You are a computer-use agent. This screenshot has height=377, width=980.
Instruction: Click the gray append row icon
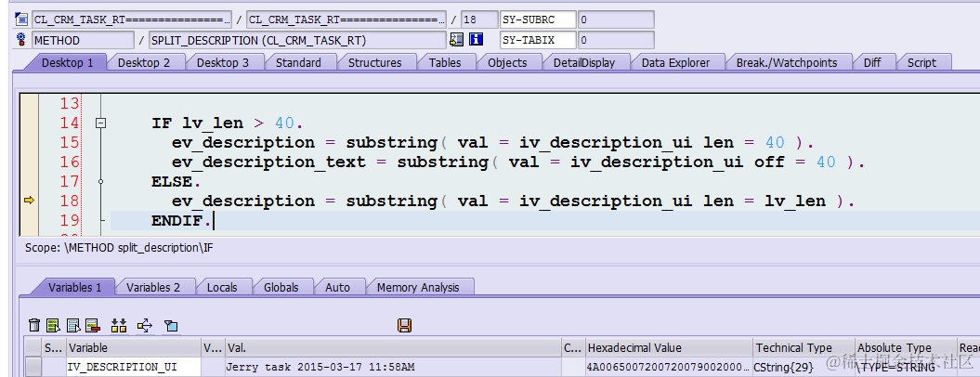pos(73,325)
